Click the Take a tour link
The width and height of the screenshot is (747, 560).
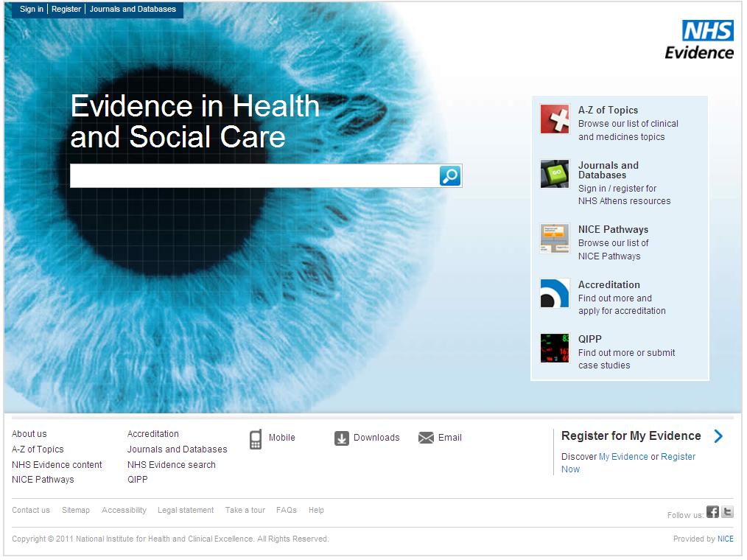click(x=245, y=510)
